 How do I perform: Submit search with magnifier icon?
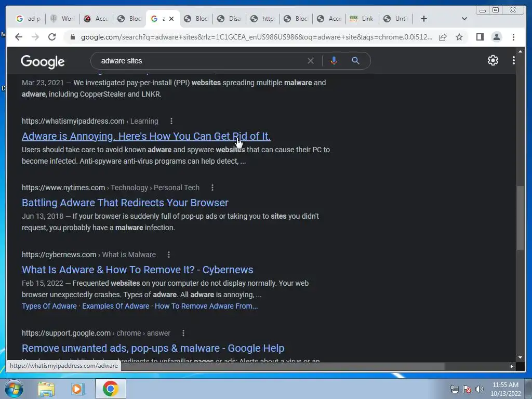355,61
